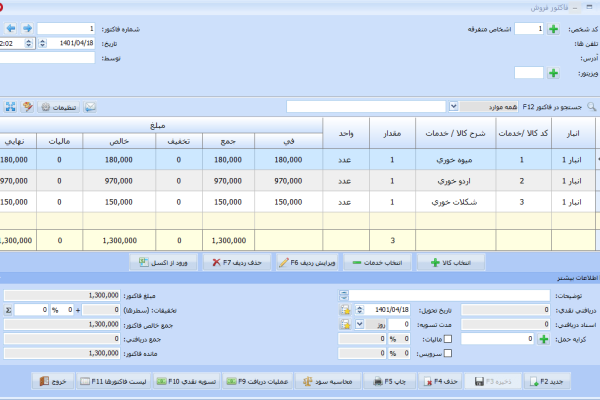Open the تنظیمات settings button
The image size is (600, 400).
tap(59, 107)
